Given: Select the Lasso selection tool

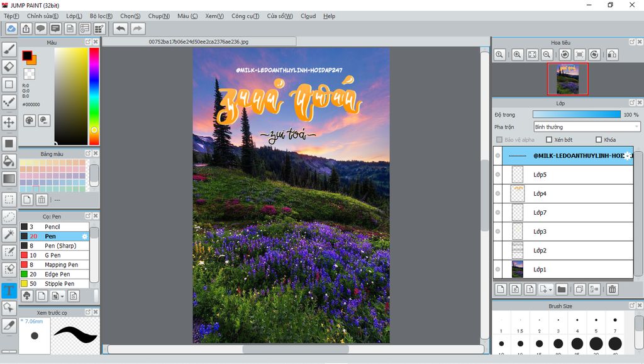Looking at the screenshot, I should 9,217.
